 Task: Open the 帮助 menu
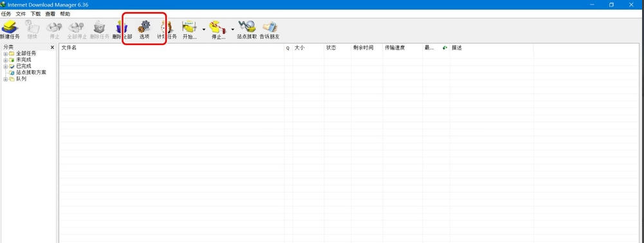click(x=65, y=14)
